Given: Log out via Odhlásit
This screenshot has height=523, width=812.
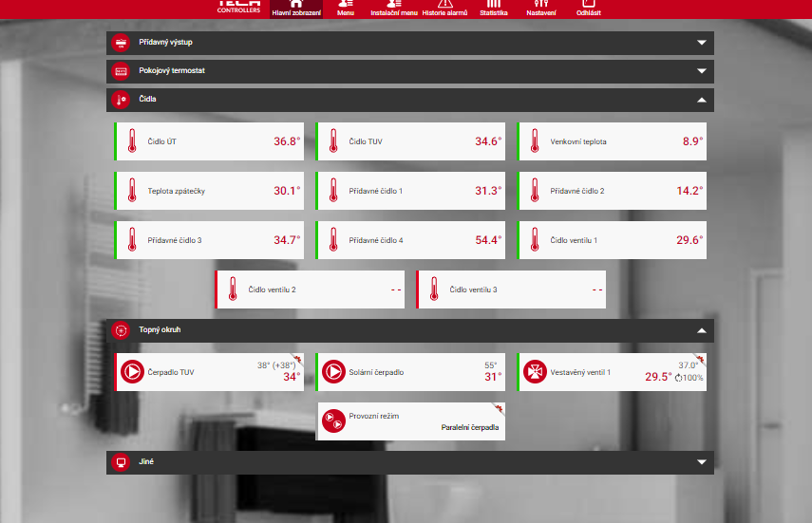Looking at the screenshot, I should click(589, 9).
